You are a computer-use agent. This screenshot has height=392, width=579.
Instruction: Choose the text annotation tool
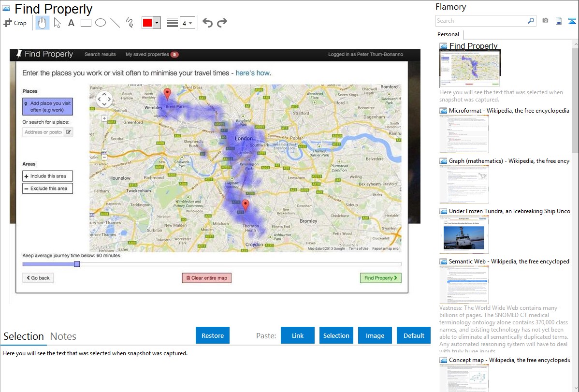click(71, 23)
